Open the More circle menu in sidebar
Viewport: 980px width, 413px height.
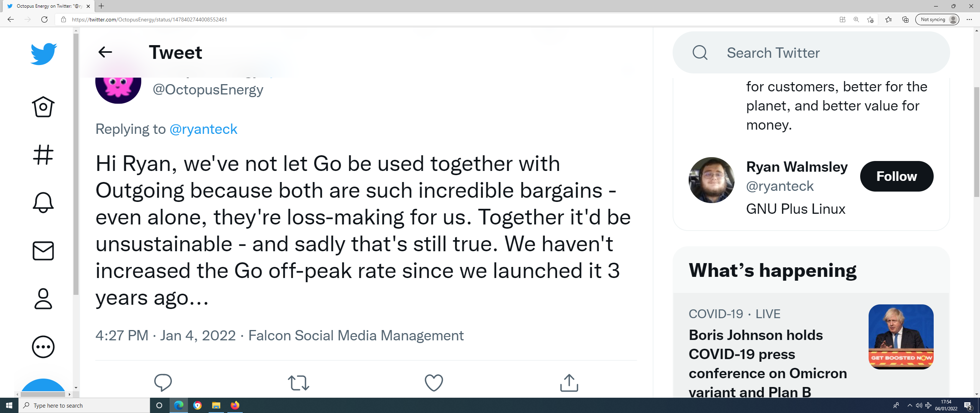43,347
